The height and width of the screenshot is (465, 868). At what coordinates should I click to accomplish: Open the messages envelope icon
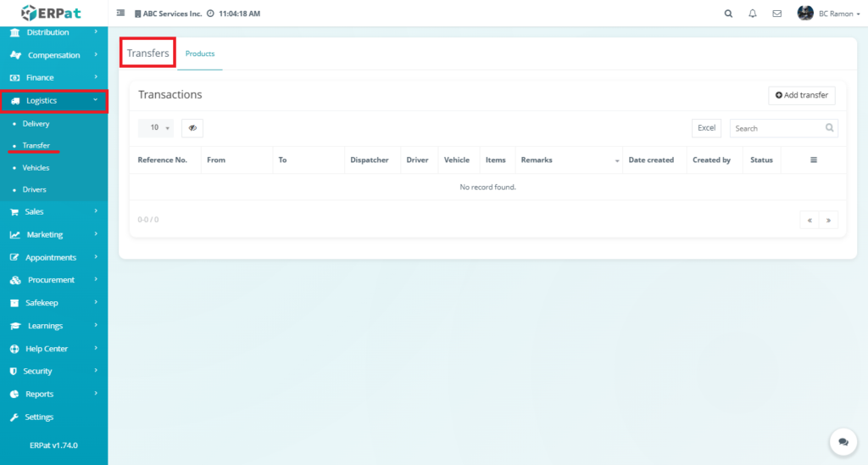(x=776, y=14)
